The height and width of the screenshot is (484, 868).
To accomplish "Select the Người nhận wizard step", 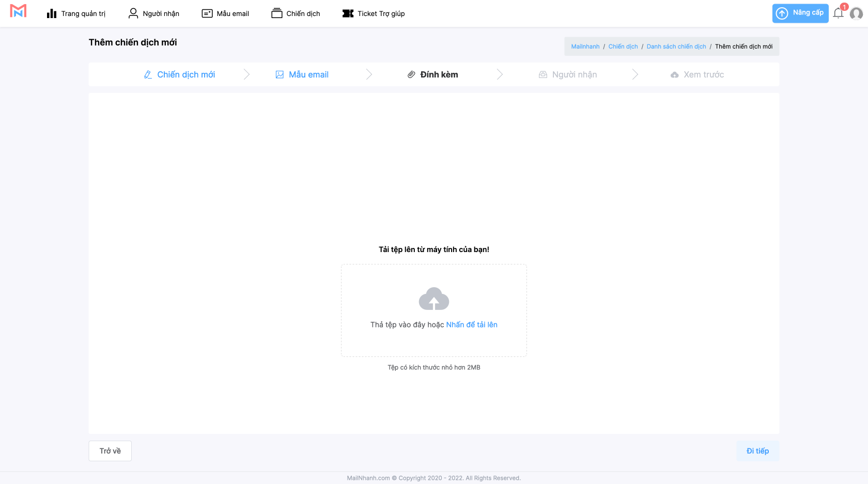I will tap(568, 75).
